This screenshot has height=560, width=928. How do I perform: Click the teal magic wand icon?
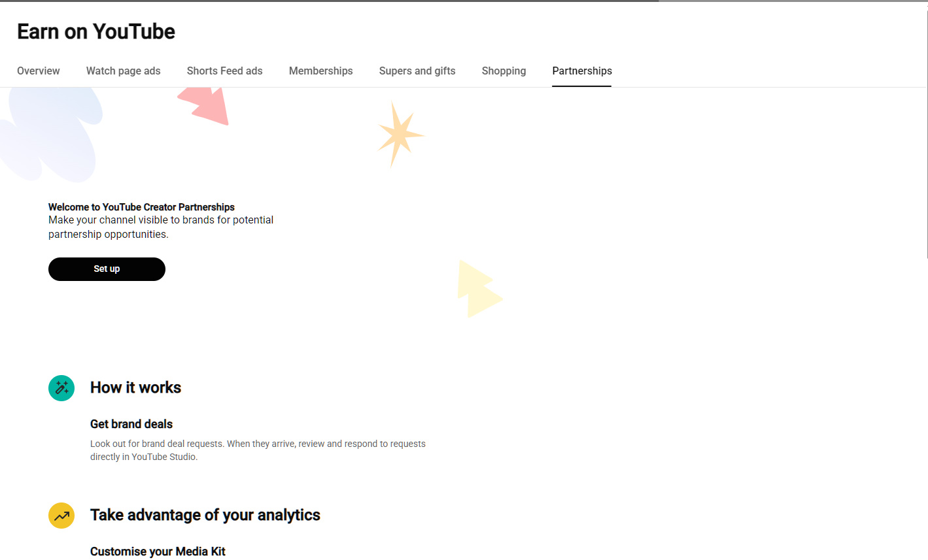click(61, 388)
